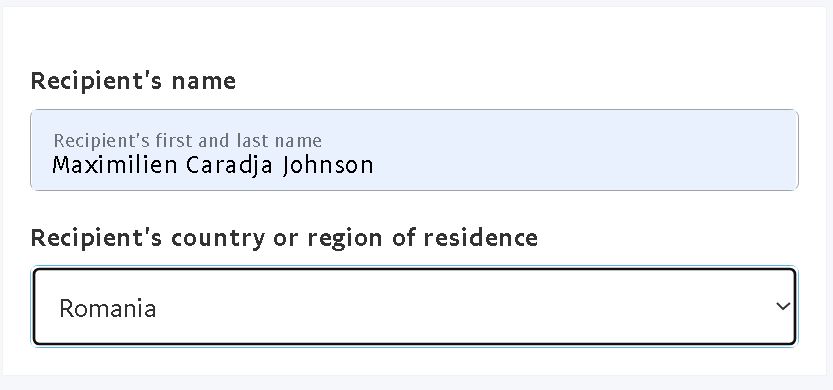Click the word 'name' in the Recipient's name heading

[x=203, y=81]
